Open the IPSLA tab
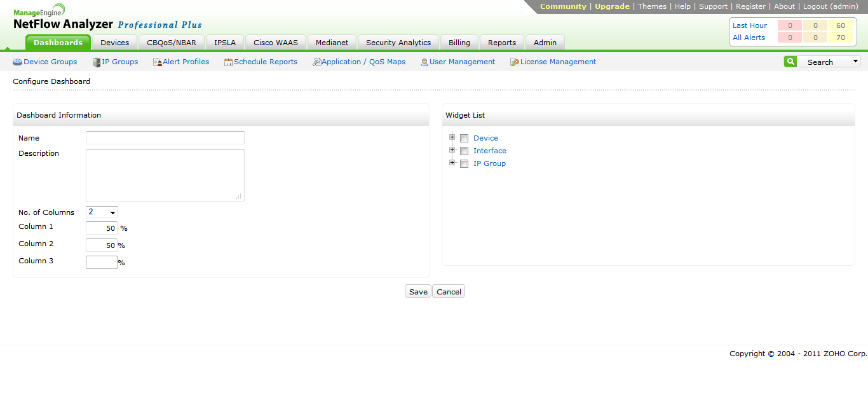Viewport: 868px width, 393px height. (225, 43)
